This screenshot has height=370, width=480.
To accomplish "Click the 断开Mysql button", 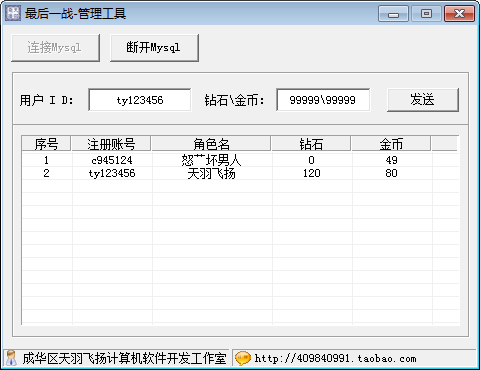I will point(154,48).
